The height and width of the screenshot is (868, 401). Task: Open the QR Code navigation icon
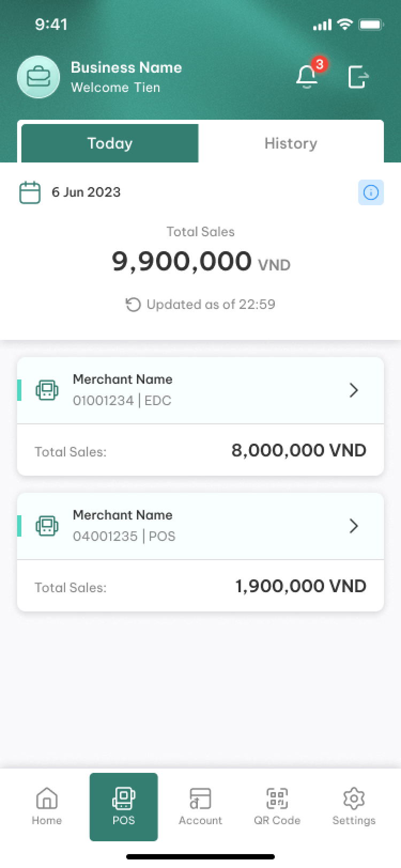[x=277, y=807]
